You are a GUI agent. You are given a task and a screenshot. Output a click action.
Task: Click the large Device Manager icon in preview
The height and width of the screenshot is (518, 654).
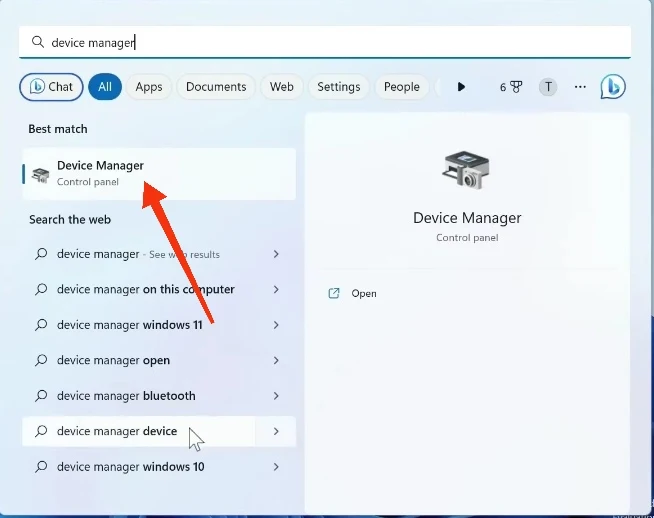point(466,170)
